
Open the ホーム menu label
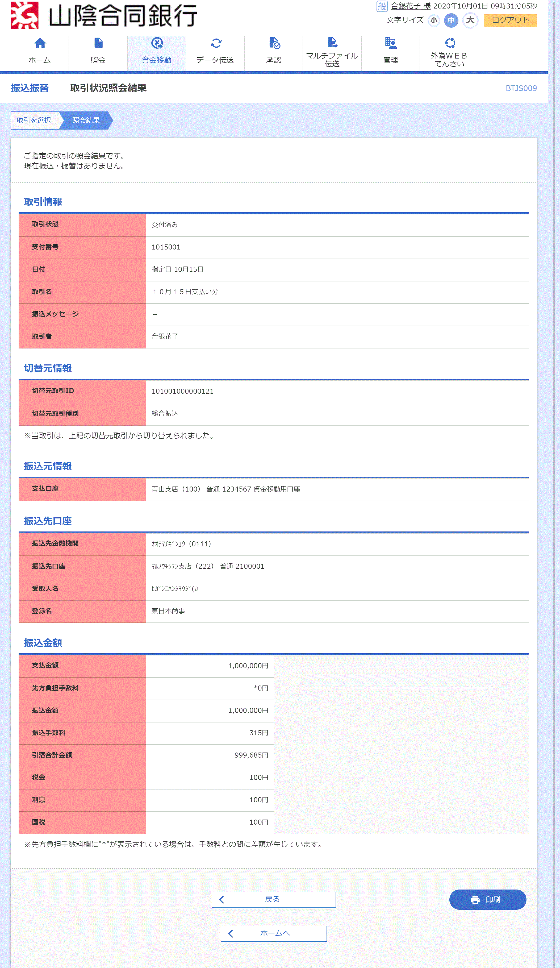[40, 60]
